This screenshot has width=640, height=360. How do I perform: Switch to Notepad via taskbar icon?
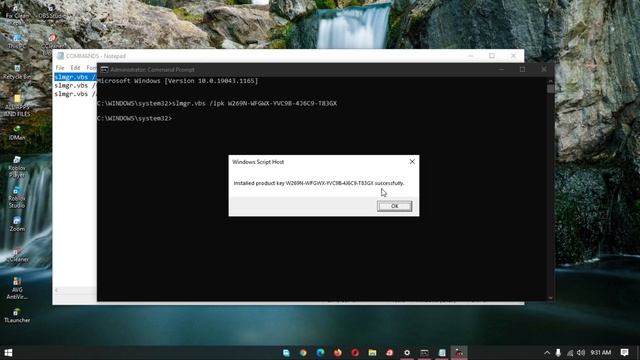tap(442, 353)
